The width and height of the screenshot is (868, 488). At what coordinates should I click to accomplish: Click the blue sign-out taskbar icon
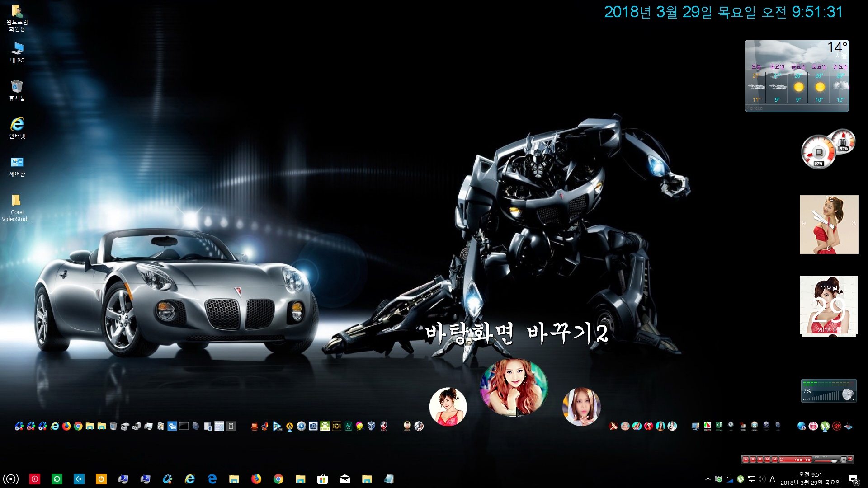click(x=79, y=479)
